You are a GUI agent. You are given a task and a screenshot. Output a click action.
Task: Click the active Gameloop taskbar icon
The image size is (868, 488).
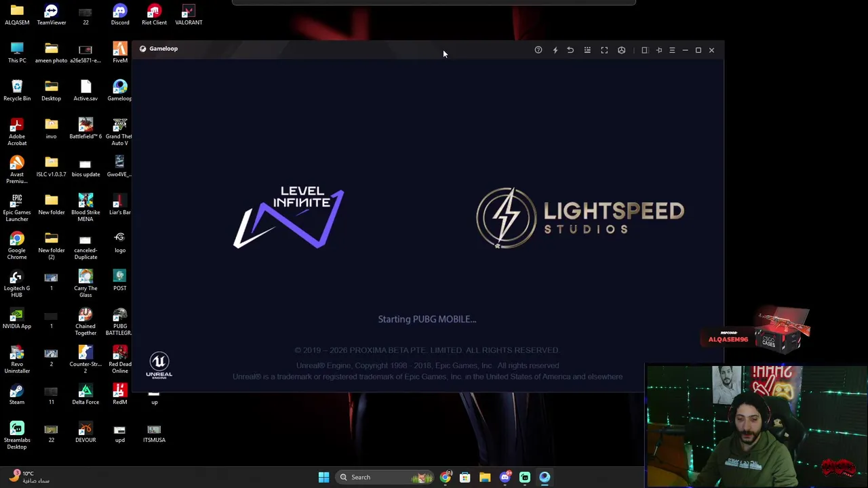click(545, 477)
